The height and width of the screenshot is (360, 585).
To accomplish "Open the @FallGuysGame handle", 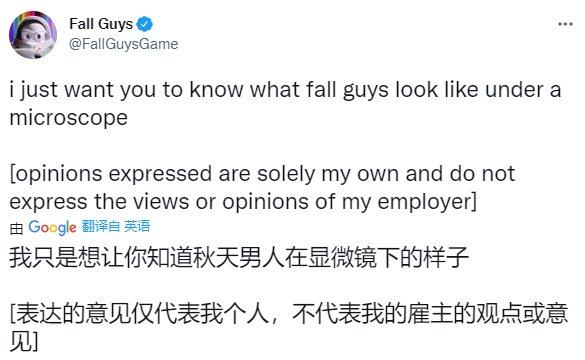I will [x=123, y=44].
